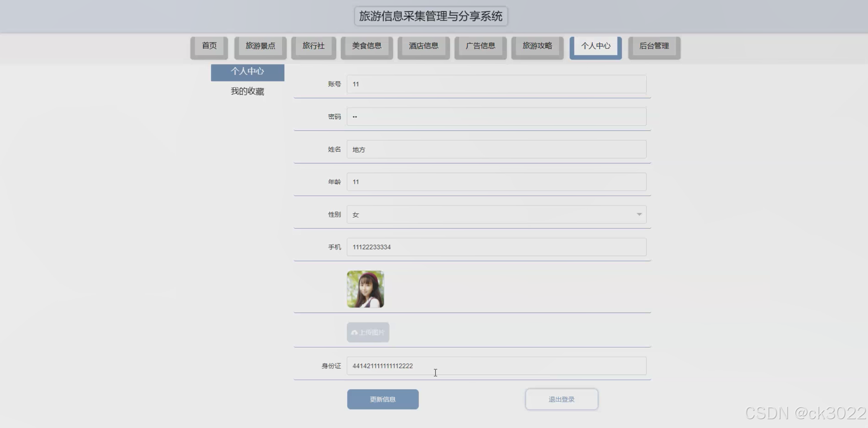Screen dimensions: 868x428
Task: Focus the 手机 number field
Action: pyautogui.click(x=496, y=247)
